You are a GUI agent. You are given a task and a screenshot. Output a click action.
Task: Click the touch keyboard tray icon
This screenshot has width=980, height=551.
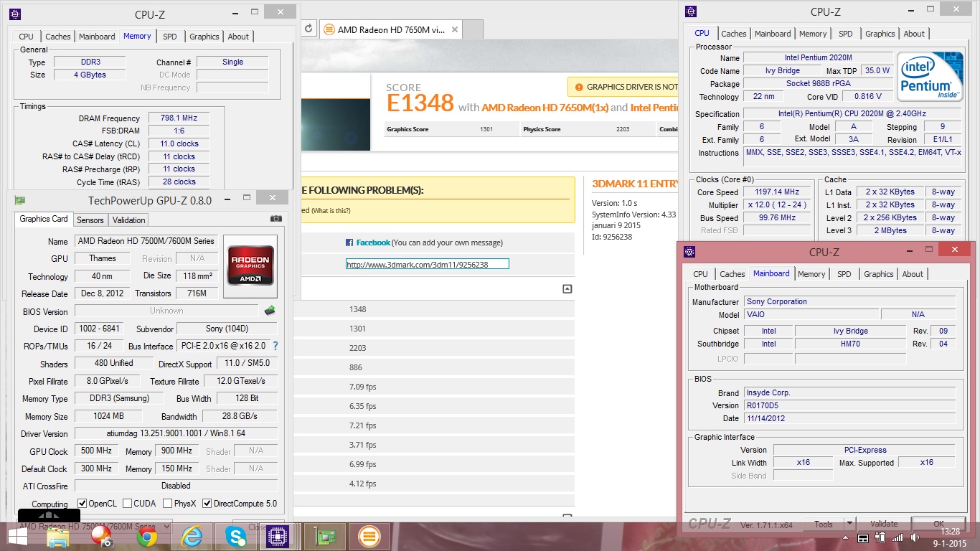coord(864,538)
